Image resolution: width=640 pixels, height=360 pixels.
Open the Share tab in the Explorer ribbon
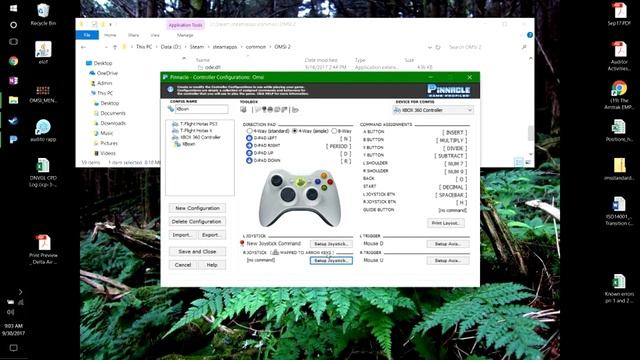click(x=133, y=35)
